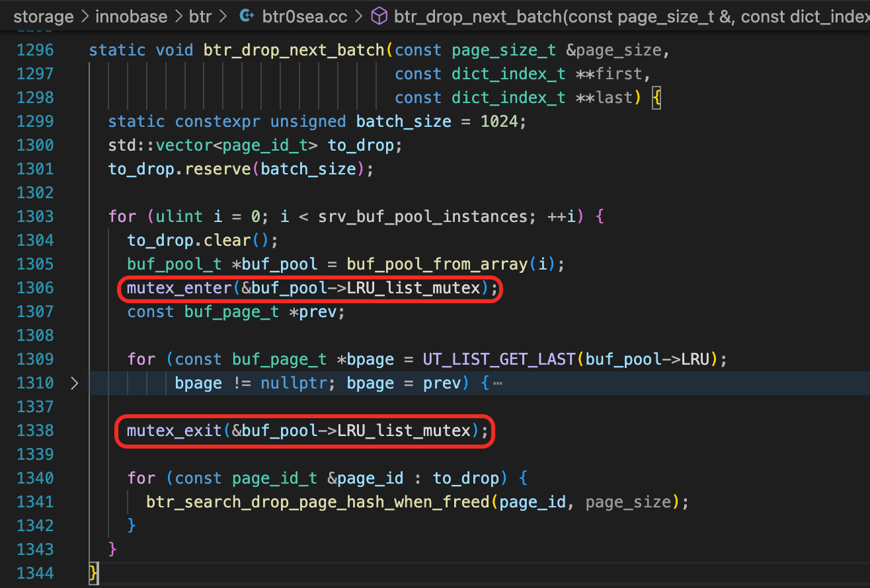The width and height of the screenshot is (870, 588).
Task: Click line number 1306 in the gutter
Action: 34,288
